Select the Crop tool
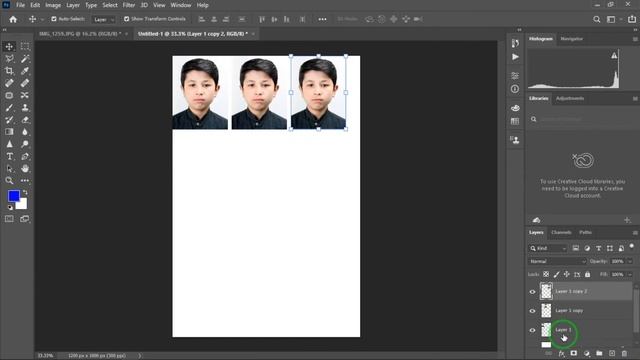The height and width of the screenshot is (360, 640). (x=9, y=71)
